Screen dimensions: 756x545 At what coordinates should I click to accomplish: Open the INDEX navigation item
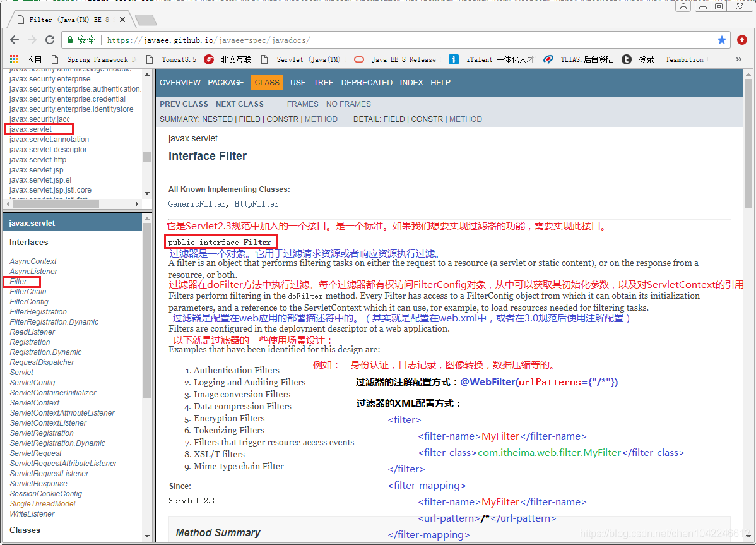411,83
